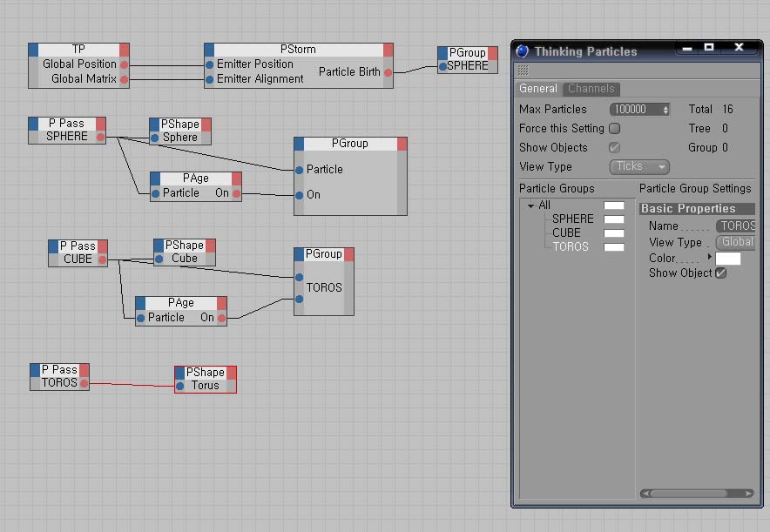Click PShape Cube input port
This screenshot has width=770, height=532.
pyautogui.click(x=159, y=259)
